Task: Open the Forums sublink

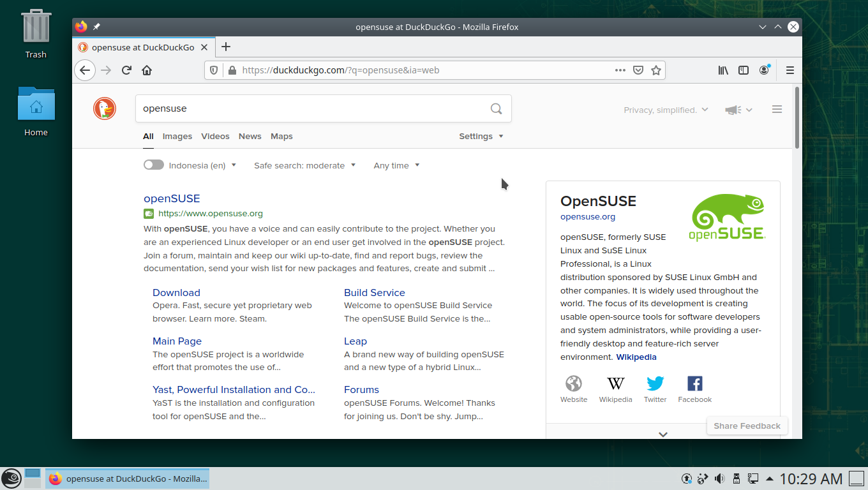Action: click(x=361, y=390)
